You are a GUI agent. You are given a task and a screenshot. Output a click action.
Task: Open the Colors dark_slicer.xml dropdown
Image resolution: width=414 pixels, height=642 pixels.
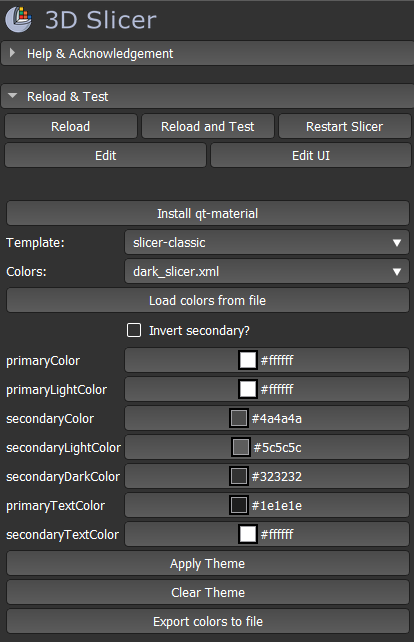(267, 271)
